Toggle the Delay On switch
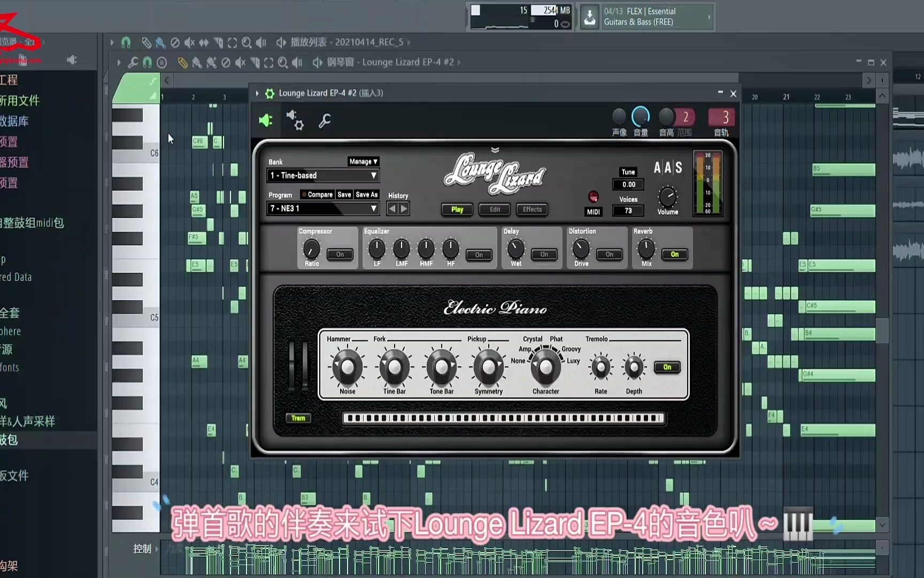Image resolution: width=924 pixels, height=578 pixels. pos(544,254)
